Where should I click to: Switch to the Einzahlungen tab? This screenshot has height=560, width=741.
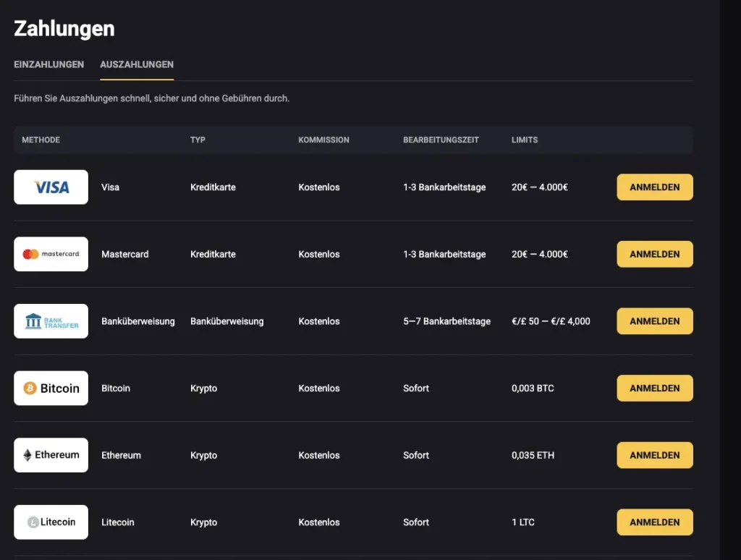[x=49, y=64]
